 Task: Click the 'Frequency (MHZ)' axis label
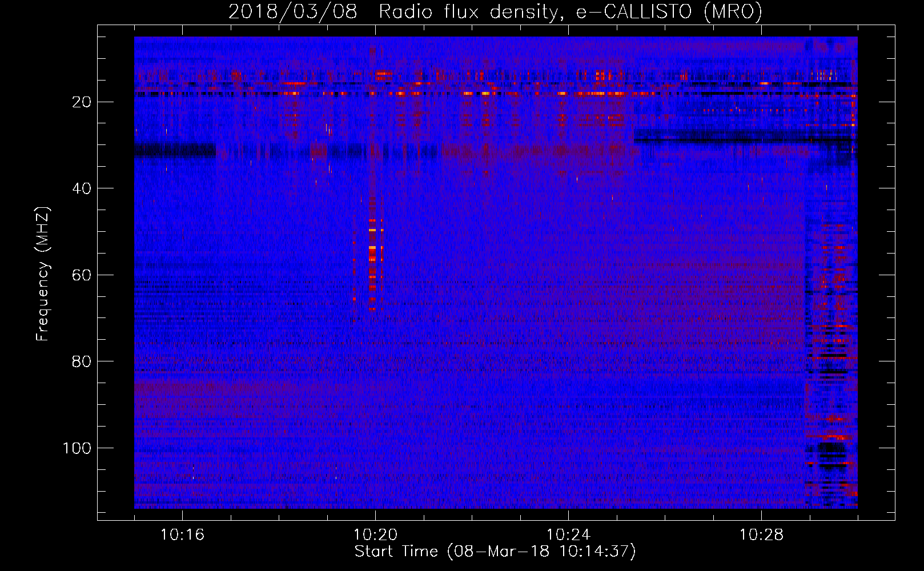click(43, 274)
